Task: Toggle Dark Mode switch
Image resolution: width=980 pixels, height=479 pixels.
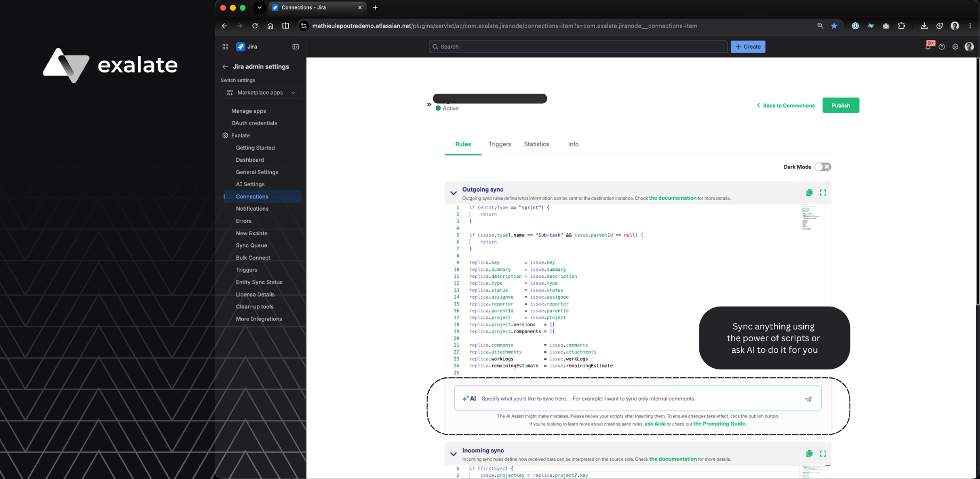Action: click(823, 167)
